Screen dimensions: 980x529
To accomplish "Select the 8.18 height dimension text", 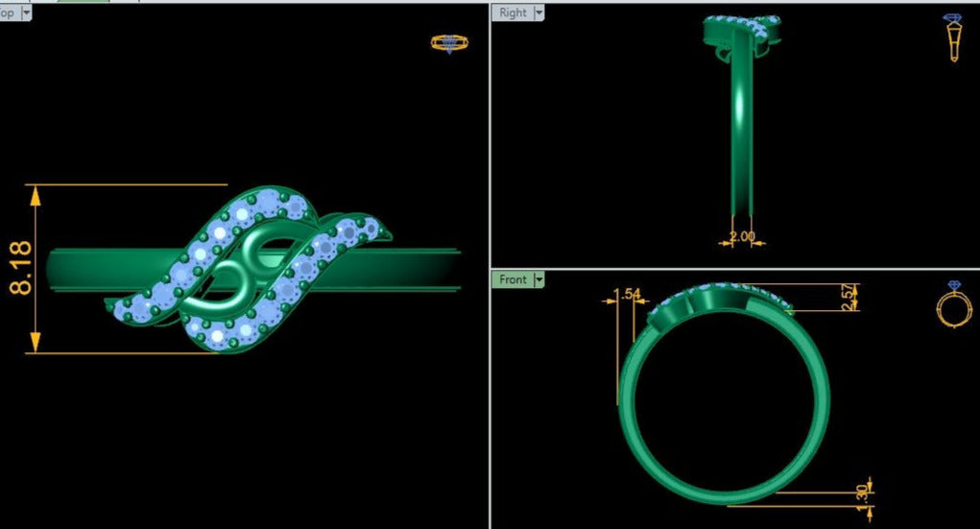I will click(x=20, y=269).
